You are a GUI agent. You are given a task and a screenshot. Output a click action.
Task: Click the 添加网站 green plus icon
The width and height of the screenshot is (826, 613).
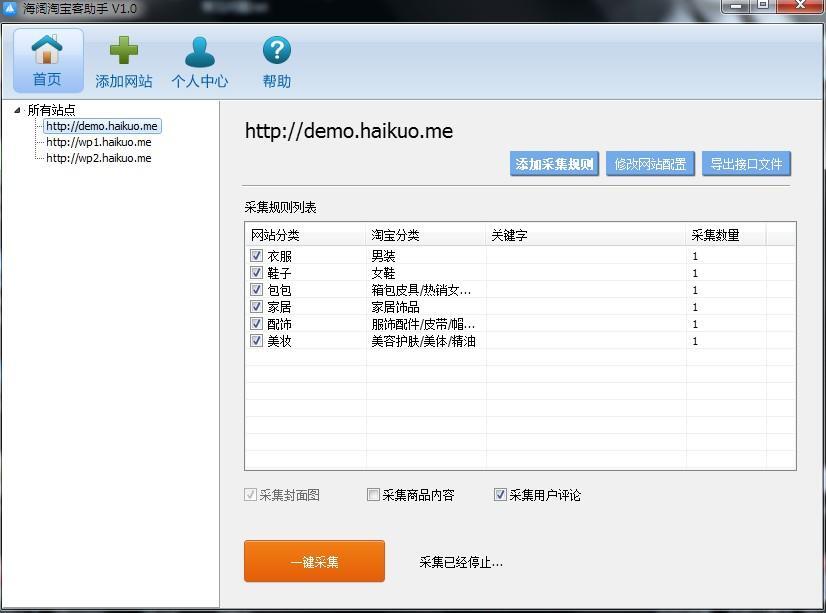(124, 50)
